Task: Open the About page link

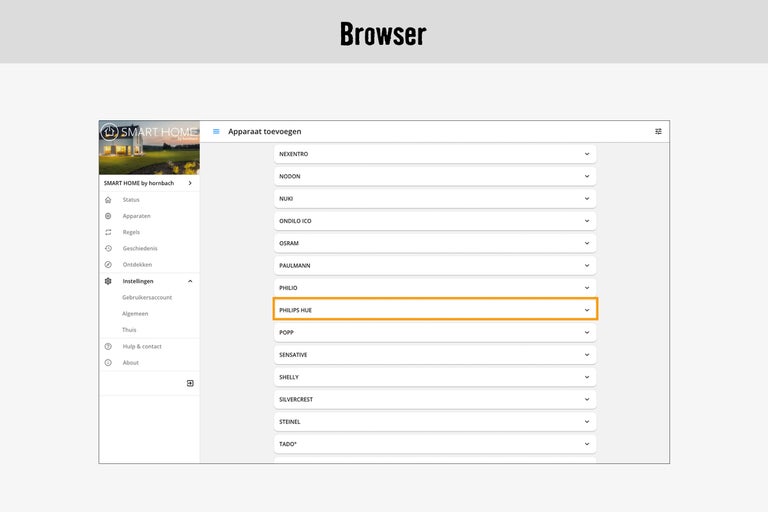Action: (x=131, y=362)
